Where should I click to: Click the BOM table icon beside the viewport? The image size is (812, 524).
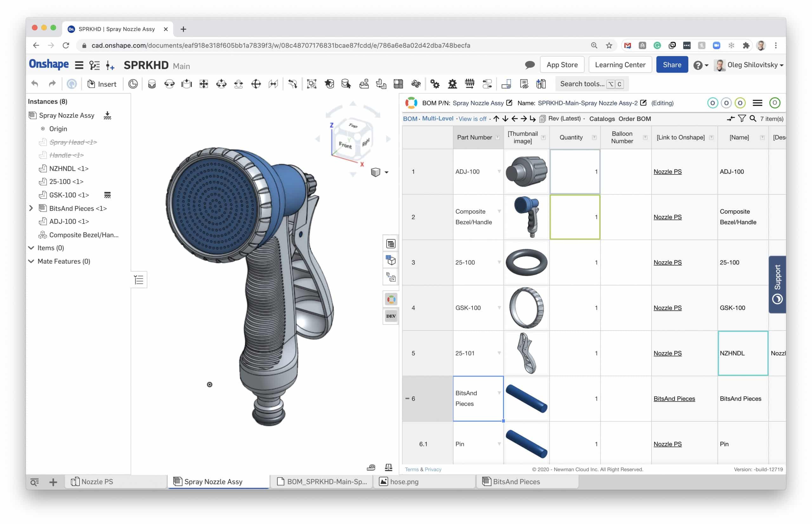pyautogui.click(x=390, y=244)
